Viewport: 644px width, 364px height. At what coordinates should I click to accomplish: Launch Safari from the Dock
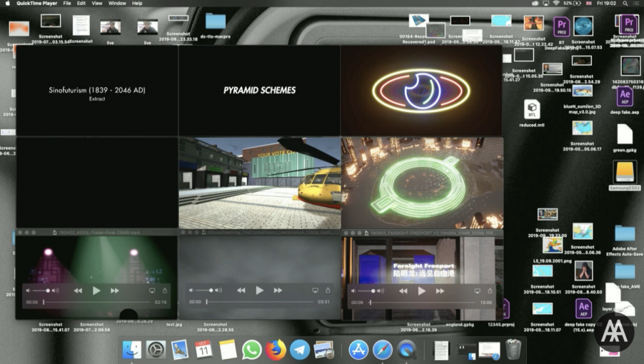click(x=382, y=350)
